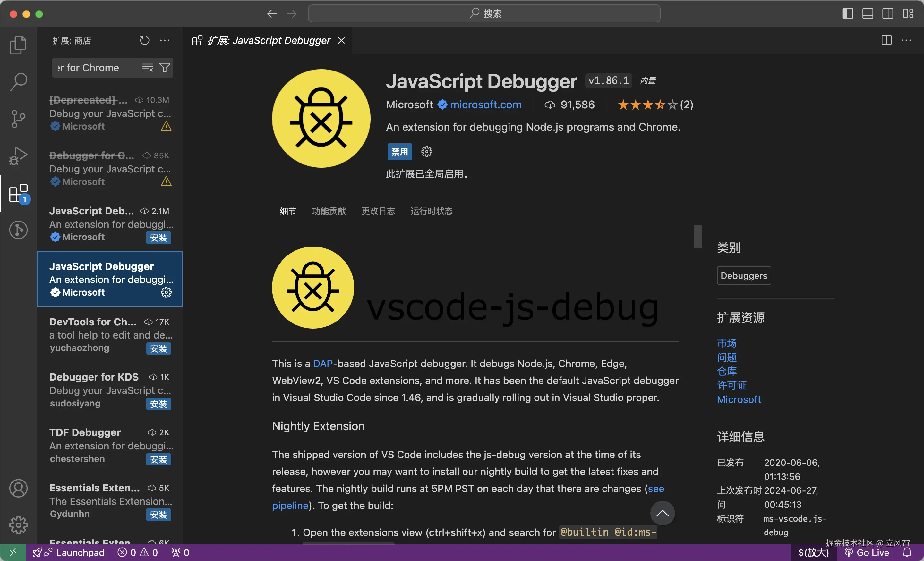Toggle the primary side bar layout
The image size is (924, 561).
click(848, 13)
